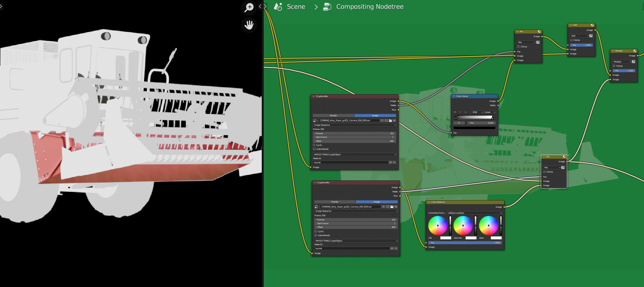
Task: Click the zoom magnifier icon in the backdrop viewer
Action: click(249, 7)
